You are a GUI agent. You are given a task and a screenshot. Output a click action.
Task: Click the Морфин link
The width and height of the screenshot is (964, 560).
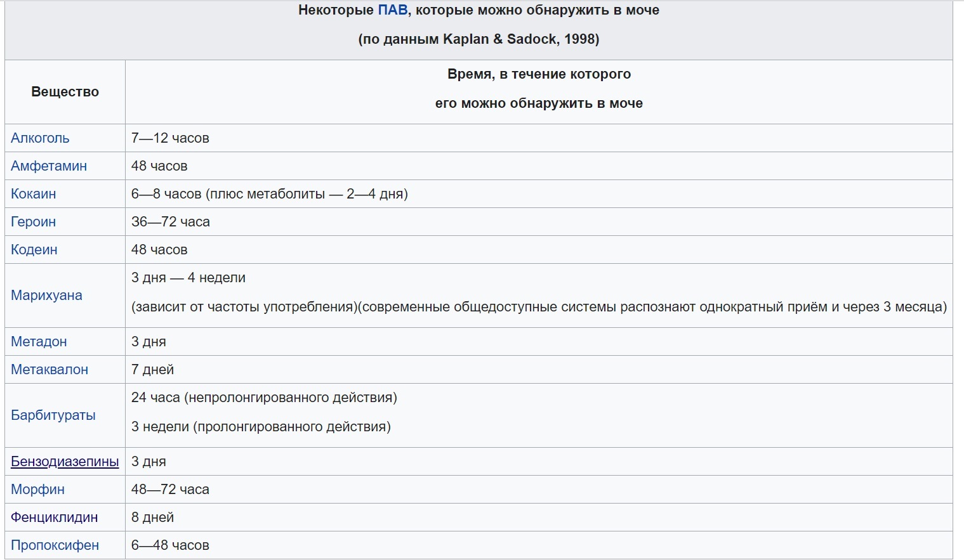click(x=37, y=490)
